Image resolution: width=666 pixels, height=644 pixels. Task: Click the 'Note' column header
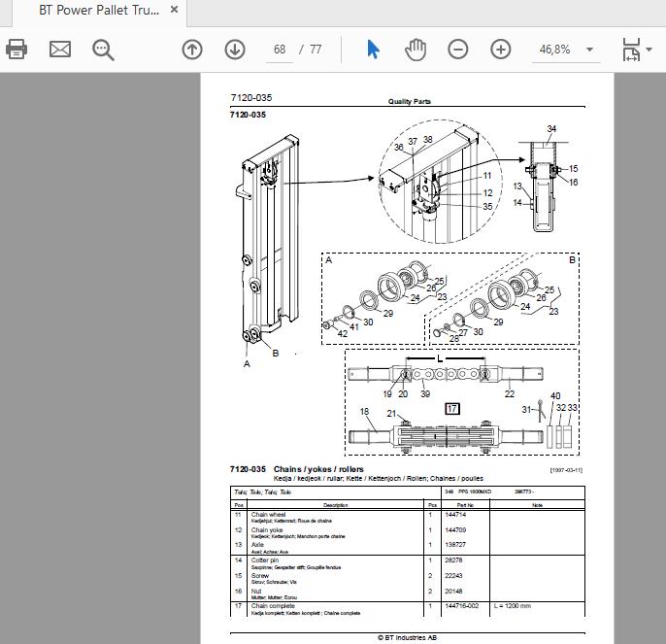(537, 505)
